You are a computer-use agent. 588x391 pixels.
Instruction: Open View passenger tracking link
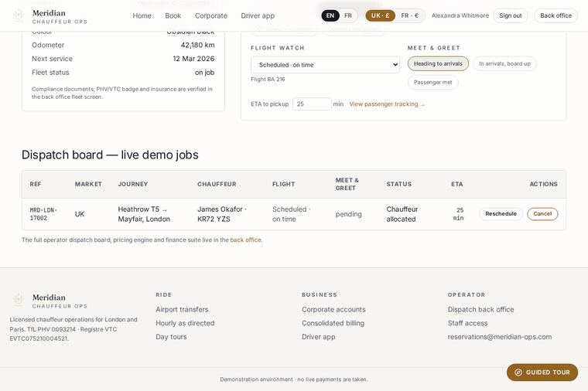coord(387,104)
